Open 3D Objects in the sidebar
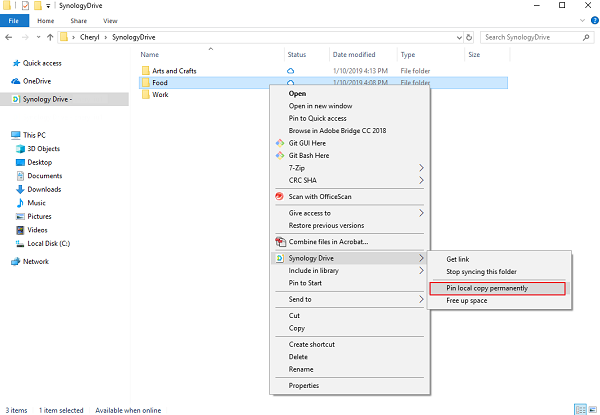Viewport: 600px width, 415px height. (x=44, y=148)
